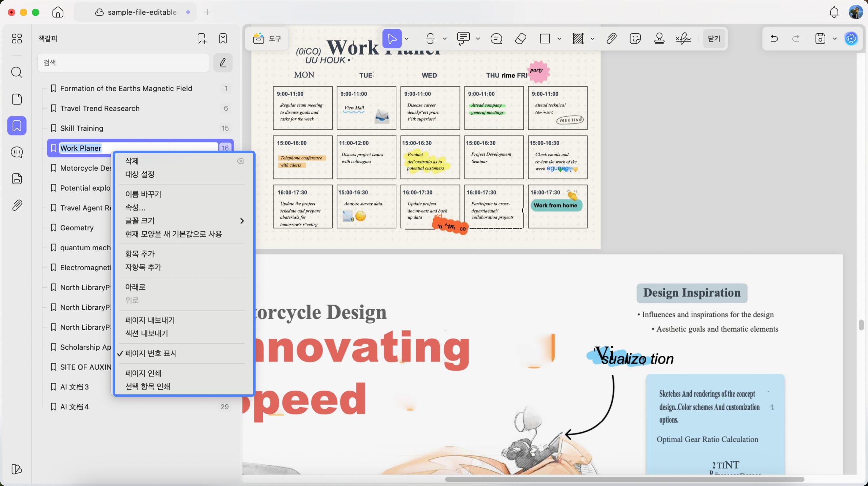The height and width of the screenshot is (486, 868).
Task: Click the 닫기 button
Action: point(714,38)
